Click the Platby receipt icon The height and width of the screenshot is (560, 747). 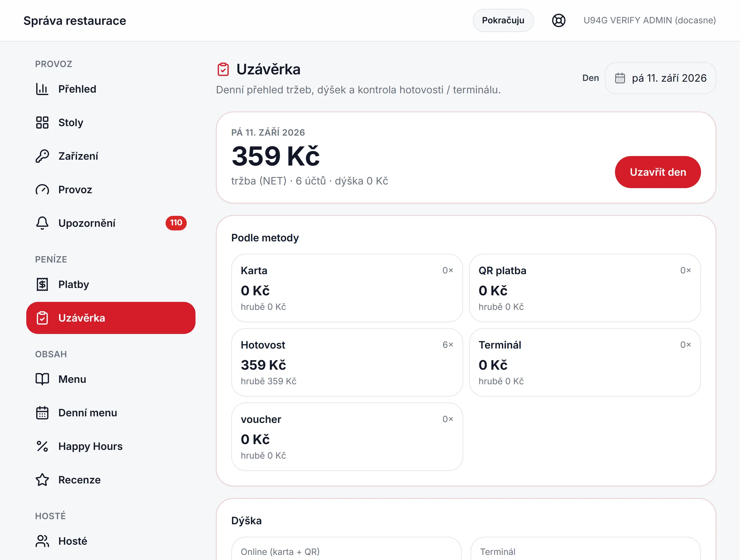coord(42,284)
